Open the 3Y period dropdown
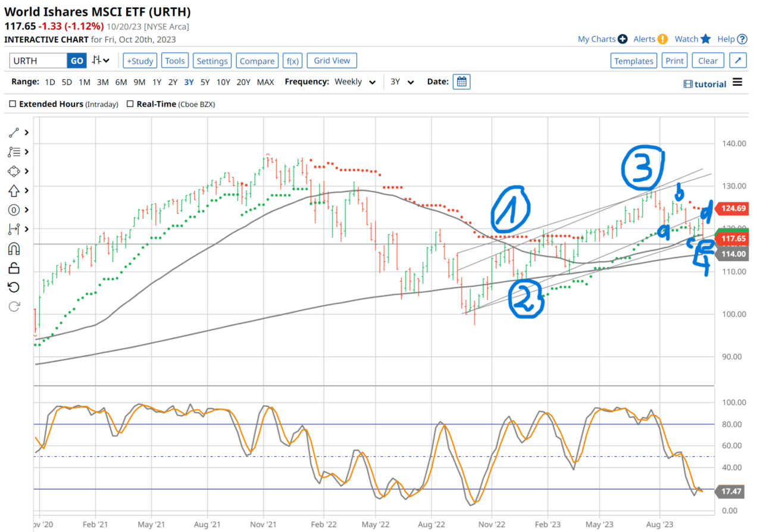 pyautogui.click(x=402, y=82)
